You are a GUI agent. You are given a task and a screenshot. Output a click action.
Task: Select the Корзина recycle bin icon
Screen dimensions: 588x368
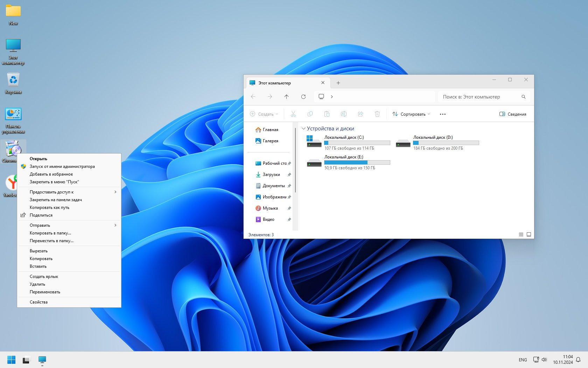13,83
